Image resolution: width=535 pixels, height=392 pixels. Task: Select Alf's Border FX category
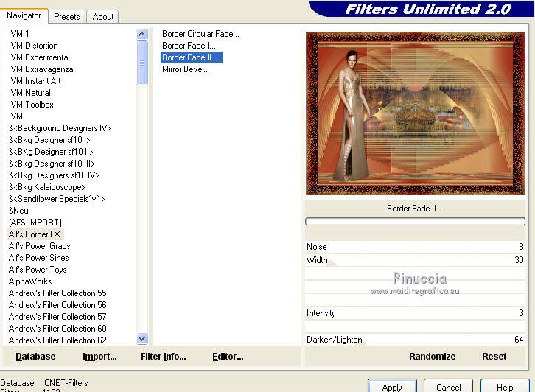35,234
